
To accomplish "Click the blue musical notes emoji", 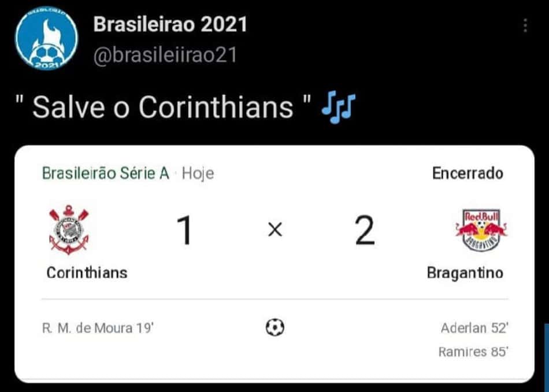I will tap(339, 107).
